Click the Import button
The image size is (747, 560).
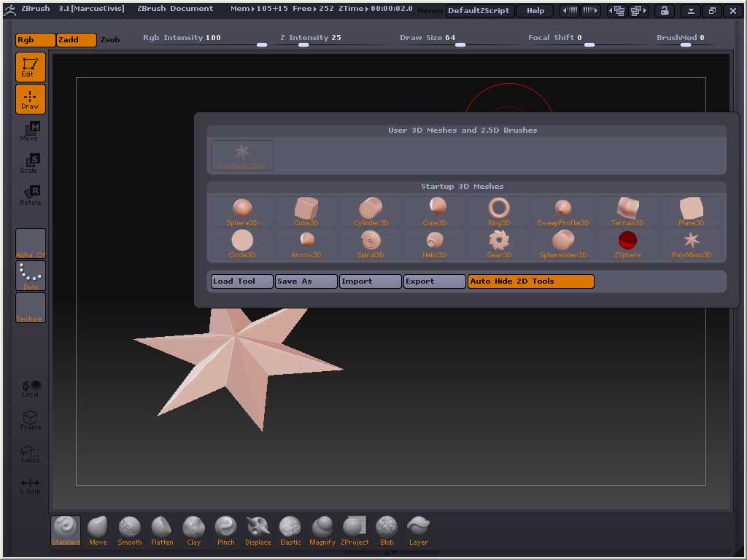[x=371, y=281]
